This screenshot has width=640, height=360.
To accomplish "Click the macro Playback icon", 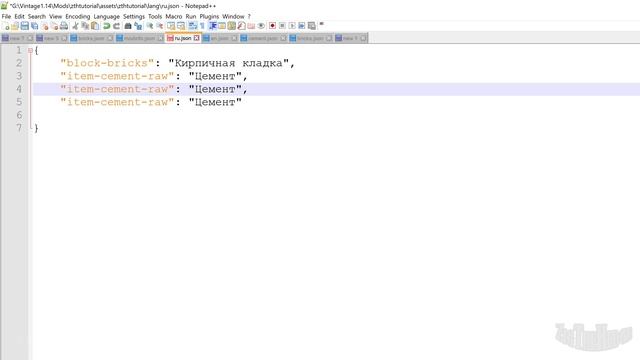I will [292, 26].
